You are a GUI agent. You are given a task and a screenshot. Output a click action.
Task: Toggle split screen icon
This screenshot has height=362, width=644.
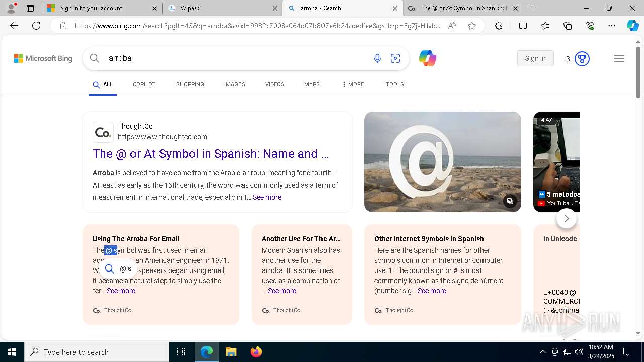[523, 26]
